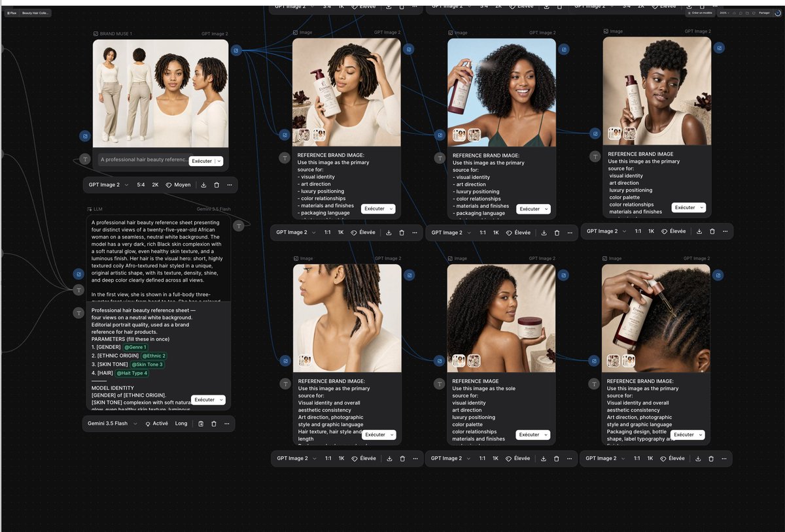Select the BRAND MUSE 1 four-view reference image
This screenshot has height=532, width=785.
pyautogui.click(x=160, y=93)
